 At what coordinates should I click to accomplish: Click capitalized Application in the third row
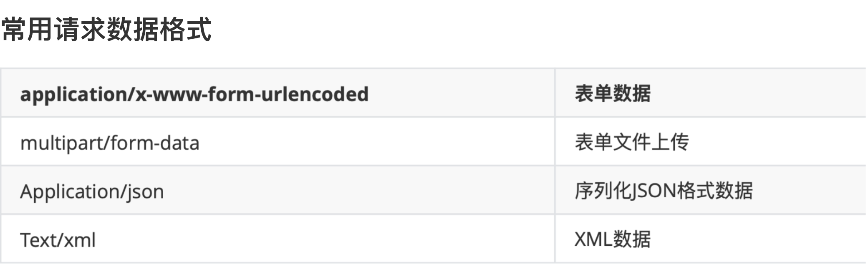click(x=69, y=191)
